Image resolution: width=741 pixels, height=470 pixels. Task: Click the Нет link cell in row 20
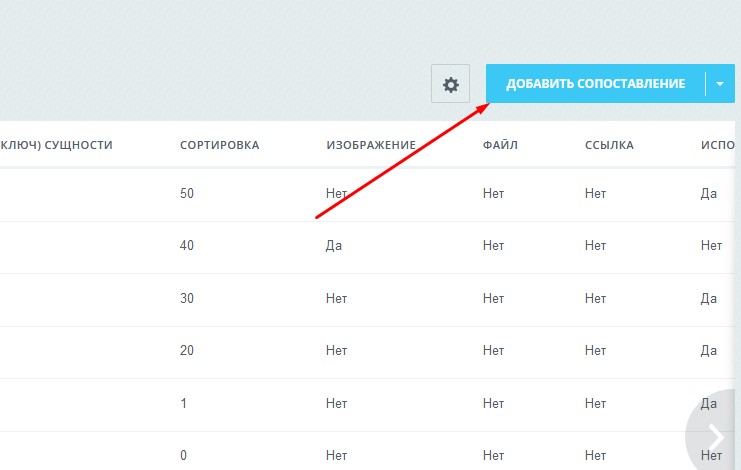595,350
